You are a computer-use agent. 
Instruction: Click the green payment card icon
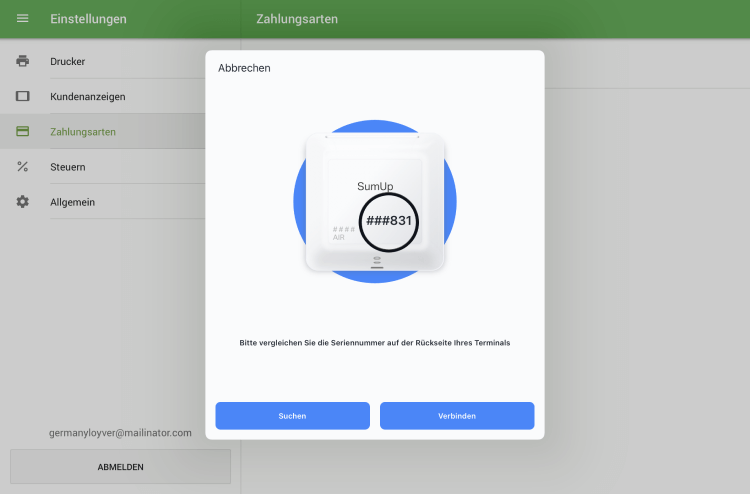[x=22, y=132]
